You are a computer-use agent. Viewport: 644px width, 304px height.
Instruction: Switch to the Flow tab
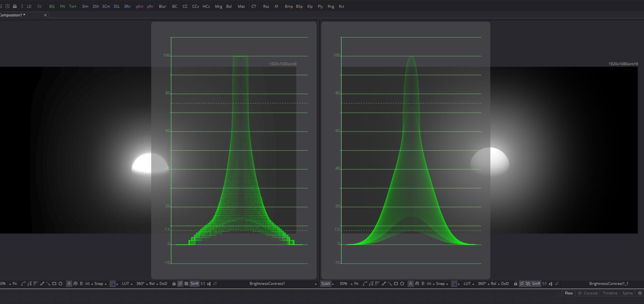569,293
